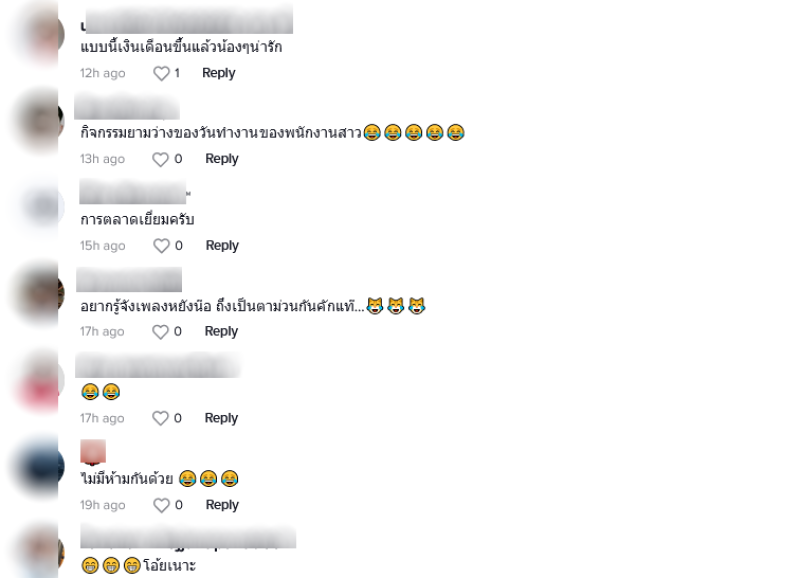Viewport: 800px width, 578px height.
Task: Open small username above ไม่มีห้ามกันด้วย comment
Action: coord(93,452)
